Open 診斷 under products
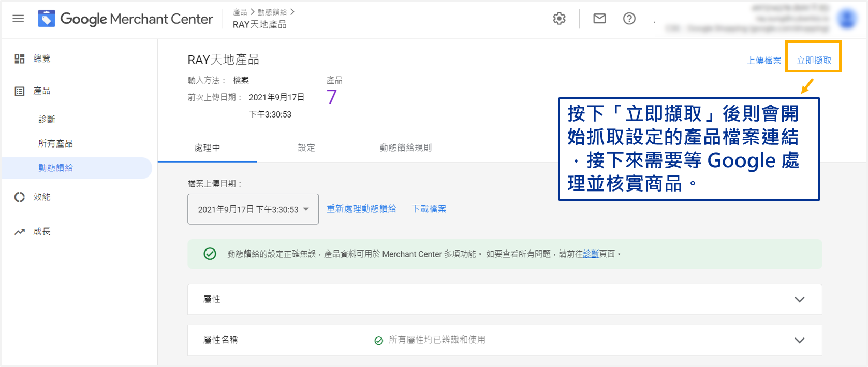This screenshot has height=367, width=868. pyautogui.click(x=47, y=119)
